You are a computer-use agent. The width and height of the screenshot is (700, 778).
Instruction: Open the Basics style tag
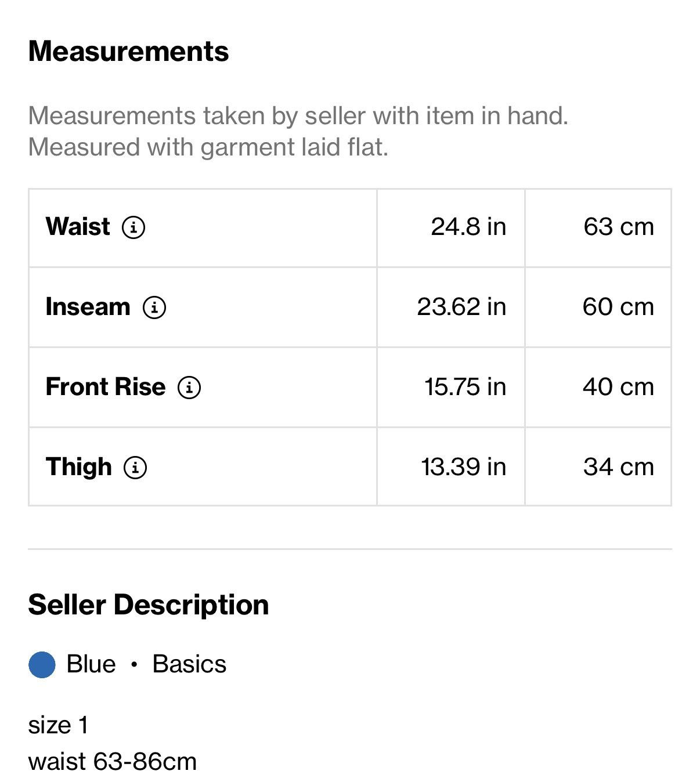pos(189,664)
